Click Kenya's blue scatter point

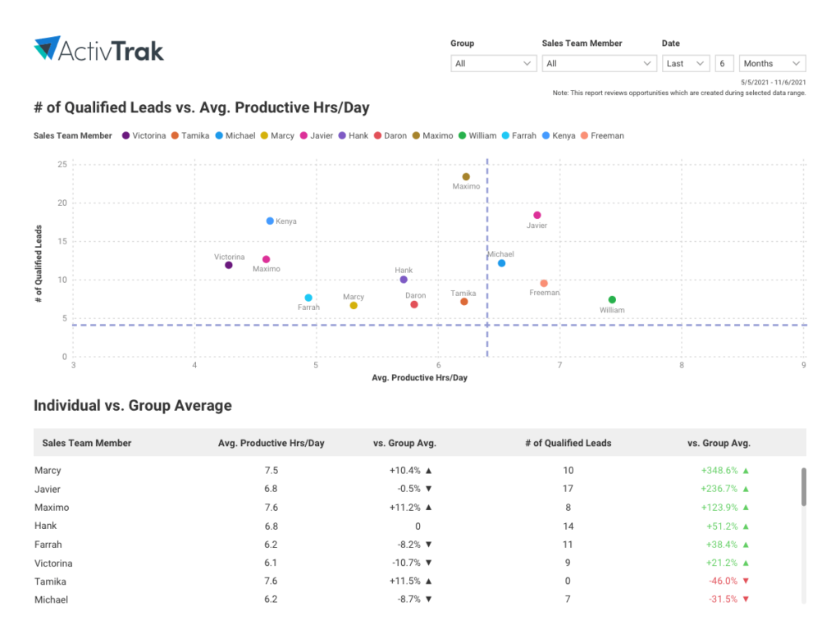(x=270, y=221)
